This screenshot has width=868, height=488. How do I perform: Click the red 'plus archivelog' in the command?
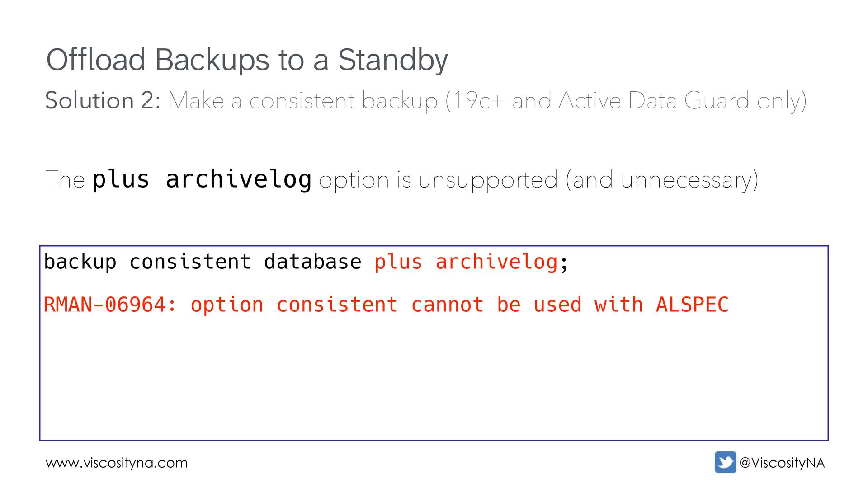click(x=466, y=262)
